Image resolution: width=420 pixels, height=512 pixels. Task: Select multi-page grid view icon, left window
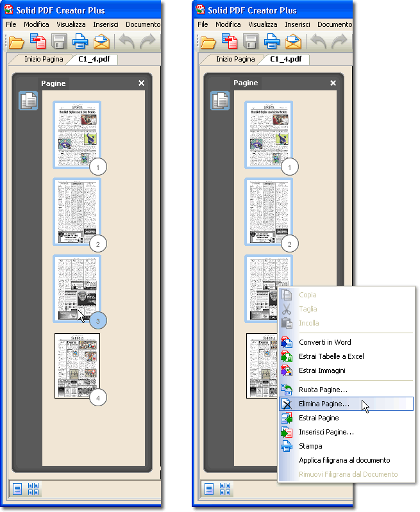click(33, 489)
